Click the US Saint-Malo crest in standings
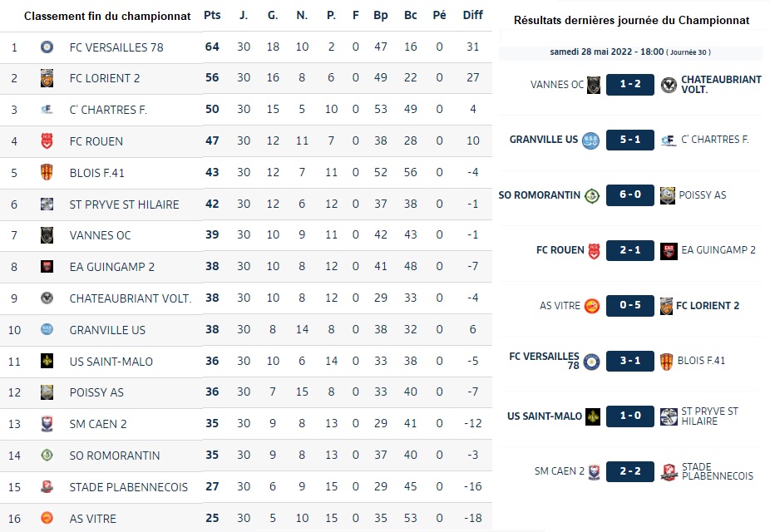Viewport: 770px width, 532px height. click(47, 362)
